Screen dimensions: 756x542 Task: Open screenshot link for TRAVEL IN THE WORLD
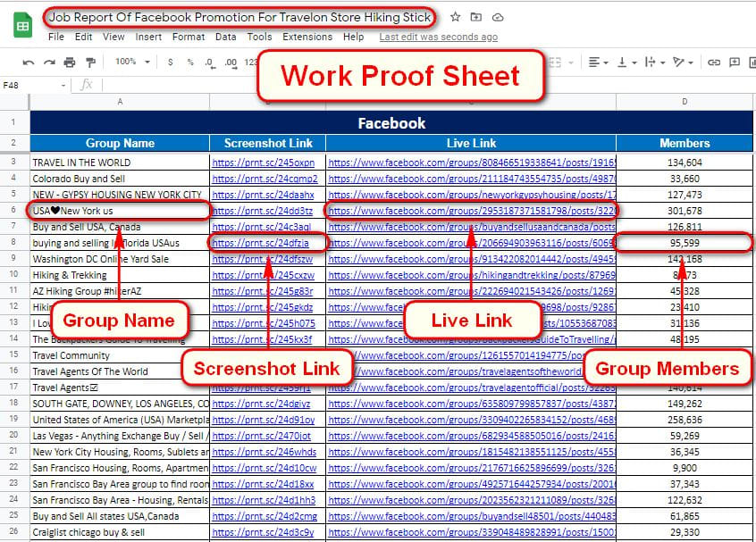(x=264, y=163)
